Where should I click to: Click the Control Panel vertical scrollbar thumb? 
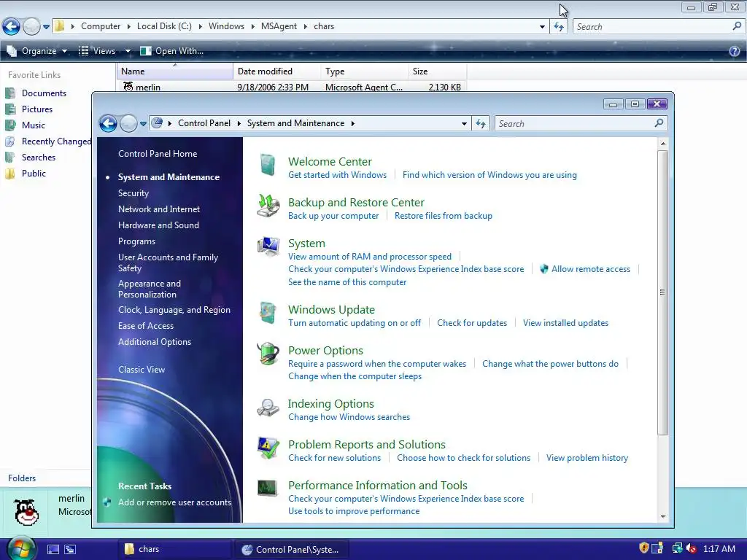pos(662,292)
